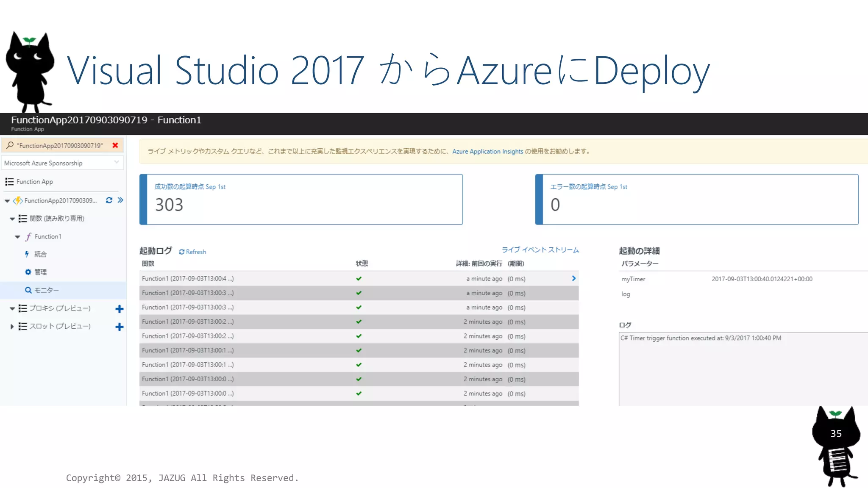Collapse the 関数 (読み取り専用) node
This screenshot has width=868, height=488.
pos(12,219)
